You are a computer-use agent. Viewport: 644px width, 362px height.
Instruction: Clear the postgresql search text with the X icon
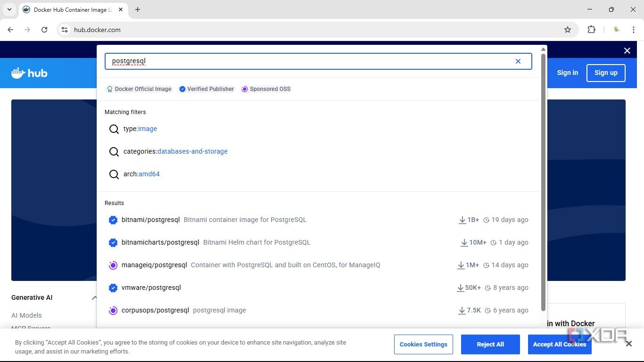pos(518,61)
